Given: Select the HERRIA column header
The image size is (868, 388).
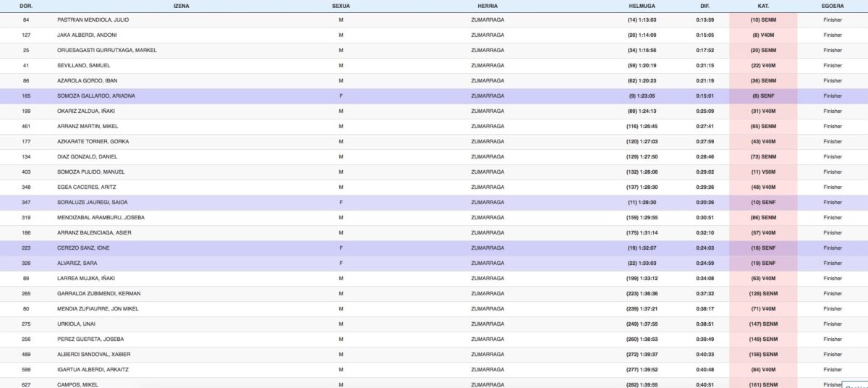Looking at the screenshot, I should [487, 6].
